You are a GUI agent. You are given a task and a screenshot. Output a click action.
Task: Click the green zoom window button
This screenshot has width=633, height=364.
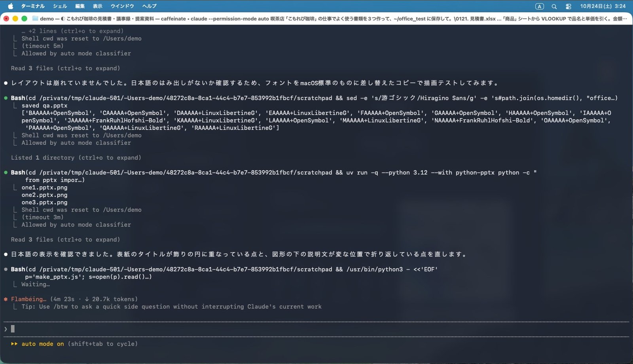click(24, 19)
